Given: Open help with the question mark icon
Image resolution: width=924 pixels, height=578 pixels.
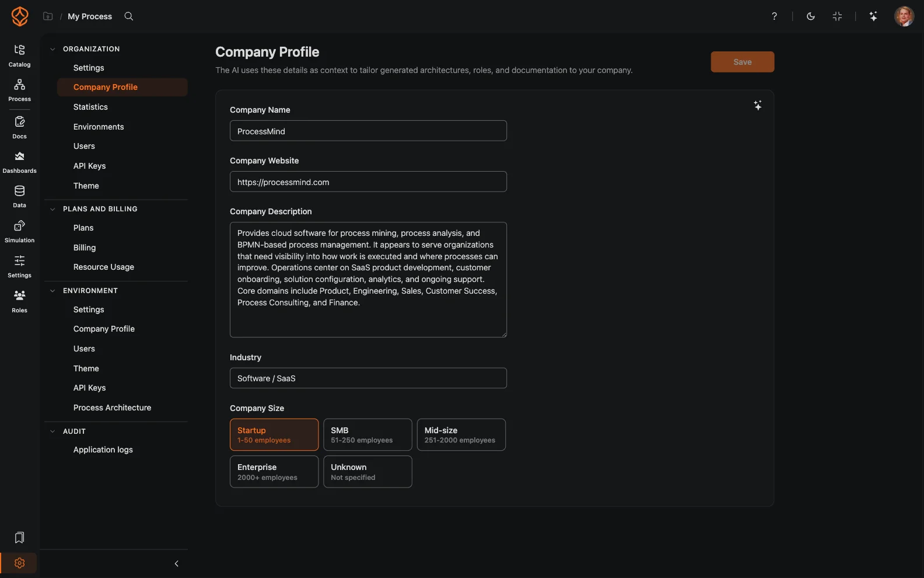Looking at the screenshot, I should pyautogui.click(x=774, y=16).
